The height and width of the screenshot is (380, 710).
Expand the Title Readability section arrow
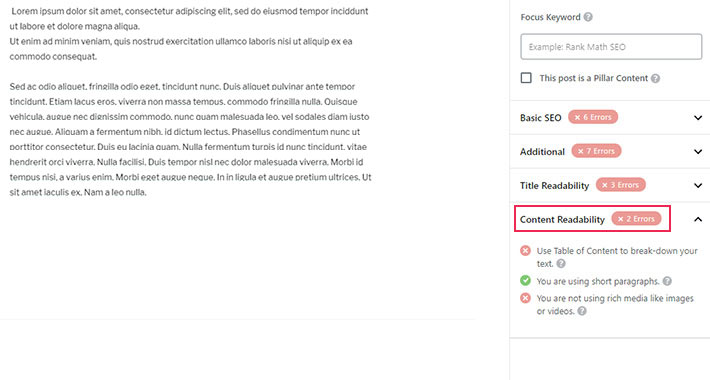[698, 185]
